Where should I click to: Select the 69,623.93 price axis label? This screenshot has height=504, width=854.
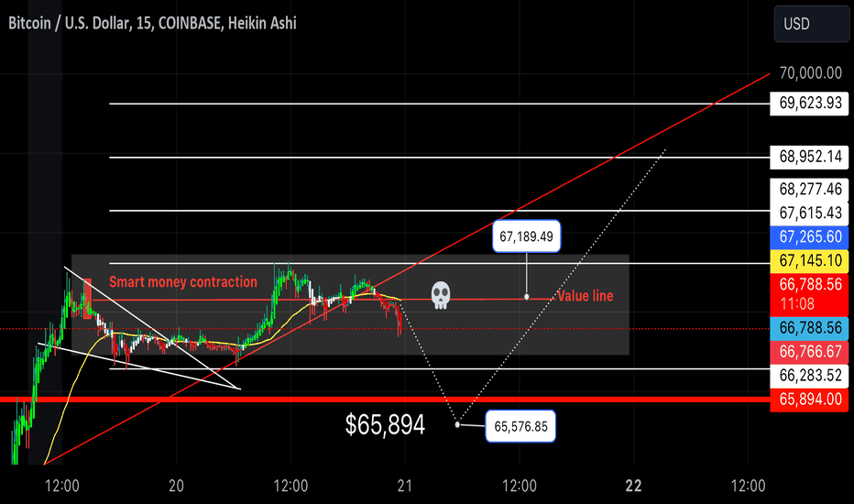(809, 103)
